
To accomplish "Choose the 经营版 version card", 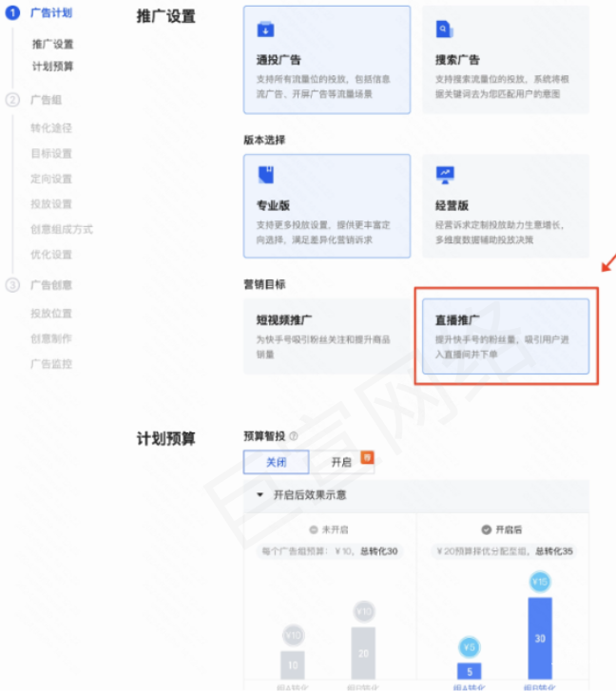I will [x=506, y=206].
